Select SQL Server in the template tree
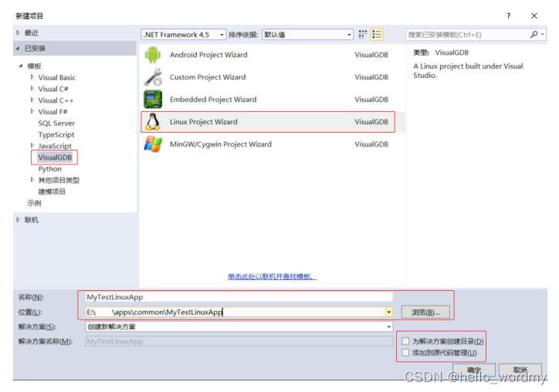559x392 pixels. [56, 123]
